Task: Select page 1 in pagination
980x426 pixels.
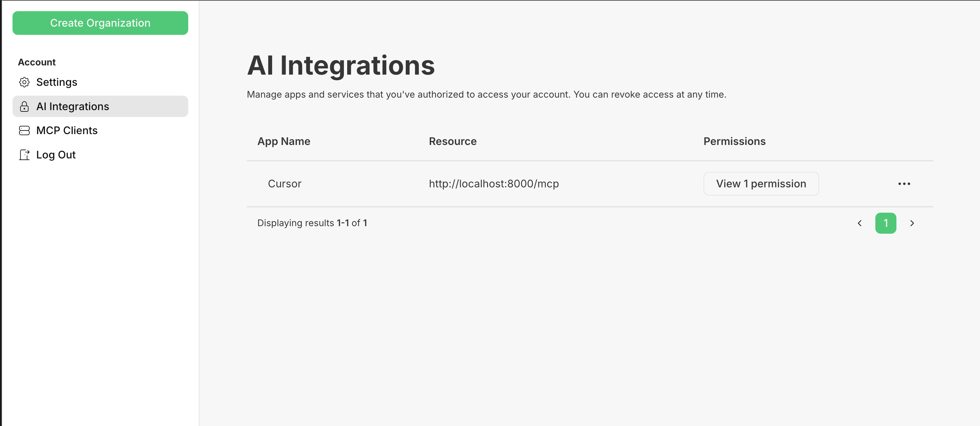Action: tap(885, 223)
